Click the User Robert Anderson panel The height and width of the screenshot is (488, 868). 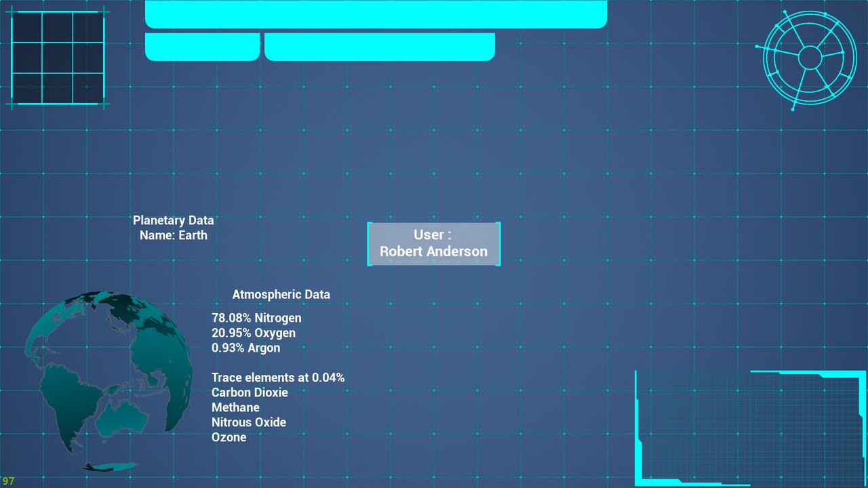[434, 243]
